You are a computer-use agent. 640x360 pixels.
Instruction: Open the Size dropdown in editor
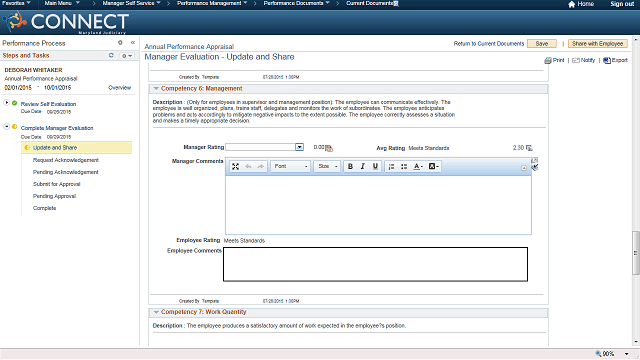327,167
